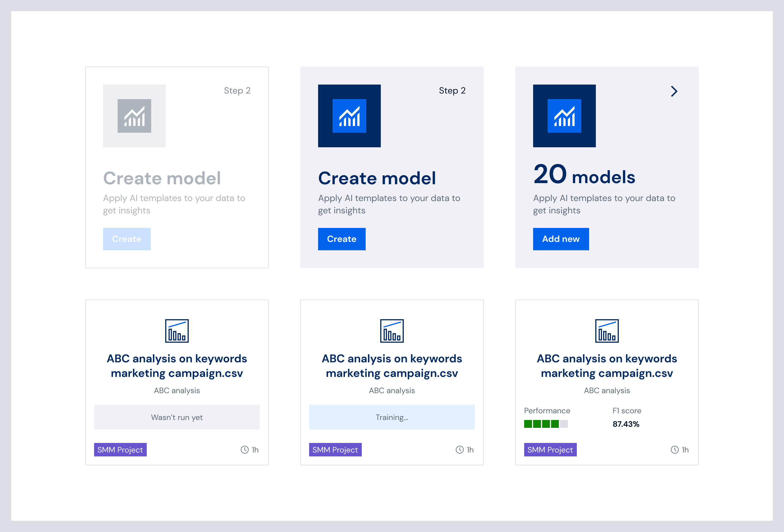
Task: Click the disabled light-blue Create button
Action: click(127, 239)
